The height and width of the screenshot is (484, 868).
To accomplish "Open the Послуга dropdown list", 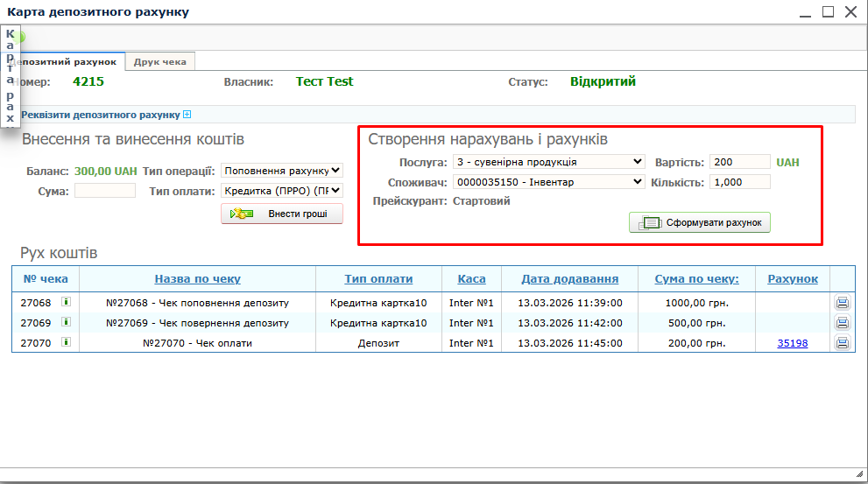I will click(548, 162).
